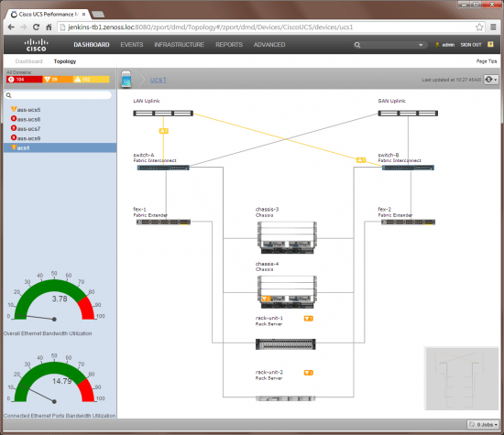Click the domain search field in sidebar
Screen dimensions: 504x435
(58, 95)
